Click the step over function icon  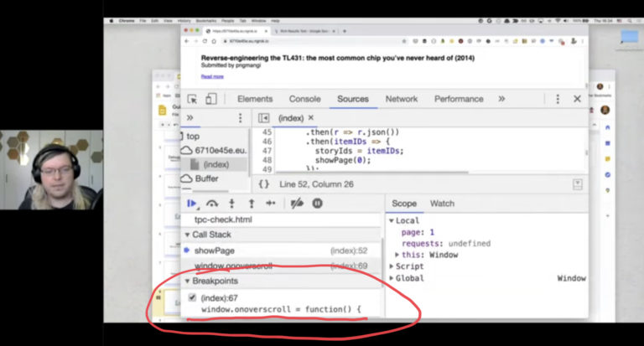212,203
